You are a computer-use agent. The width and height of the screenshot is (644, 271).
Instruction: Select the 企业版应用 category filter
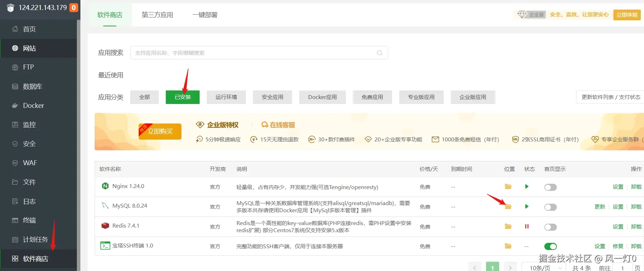click(473, 97)
